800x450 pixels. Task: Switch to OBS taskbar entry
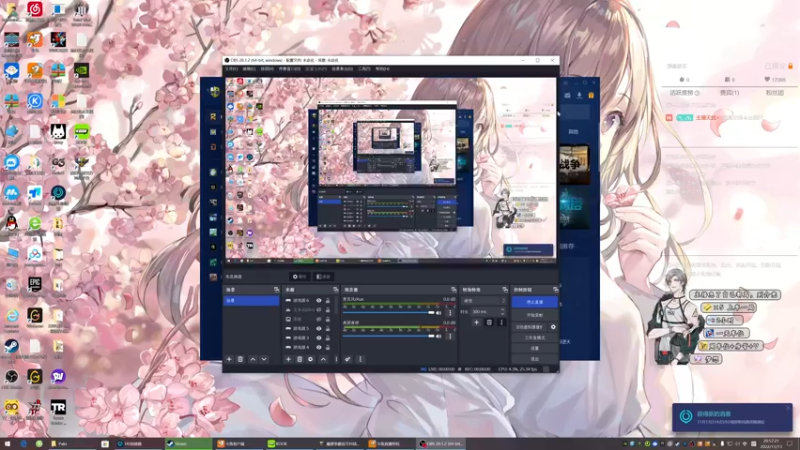[441, 444]
